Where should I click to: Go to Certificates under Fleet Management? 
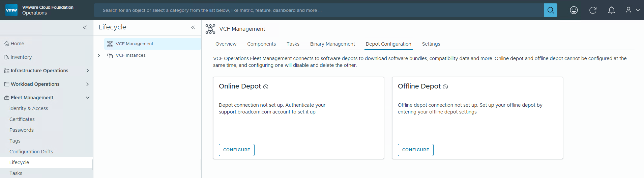[x=22, y=119]
